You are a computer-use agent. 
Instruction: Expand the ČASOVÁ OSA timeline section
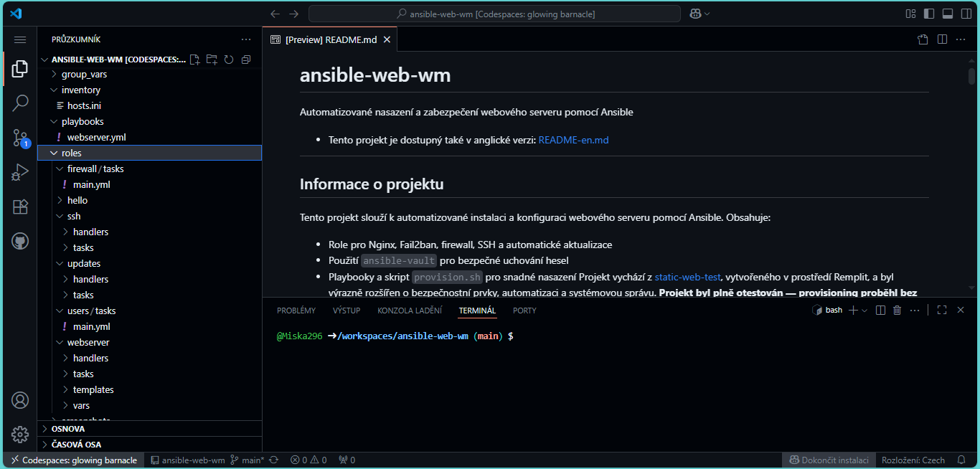(x=150, y=445)
